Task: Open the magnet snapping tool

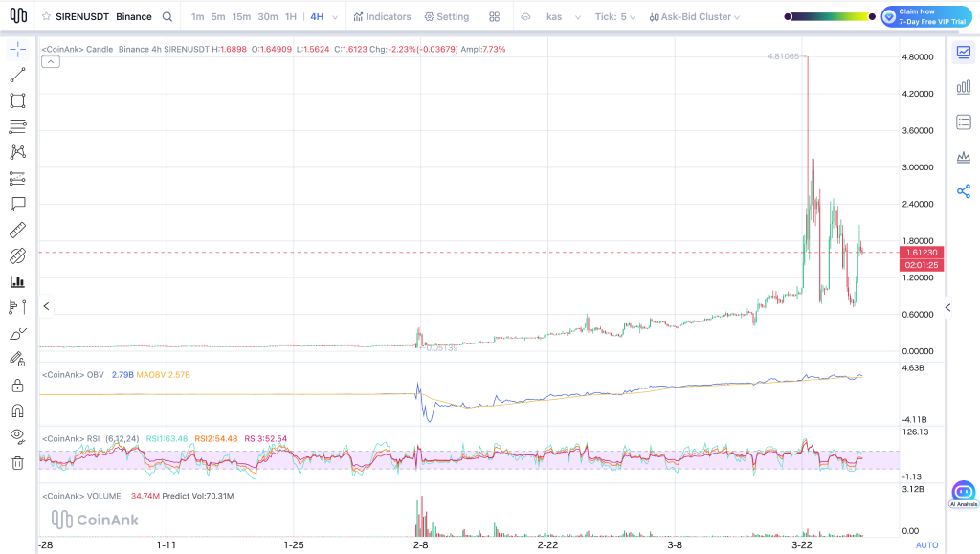Action: [15, 410]
